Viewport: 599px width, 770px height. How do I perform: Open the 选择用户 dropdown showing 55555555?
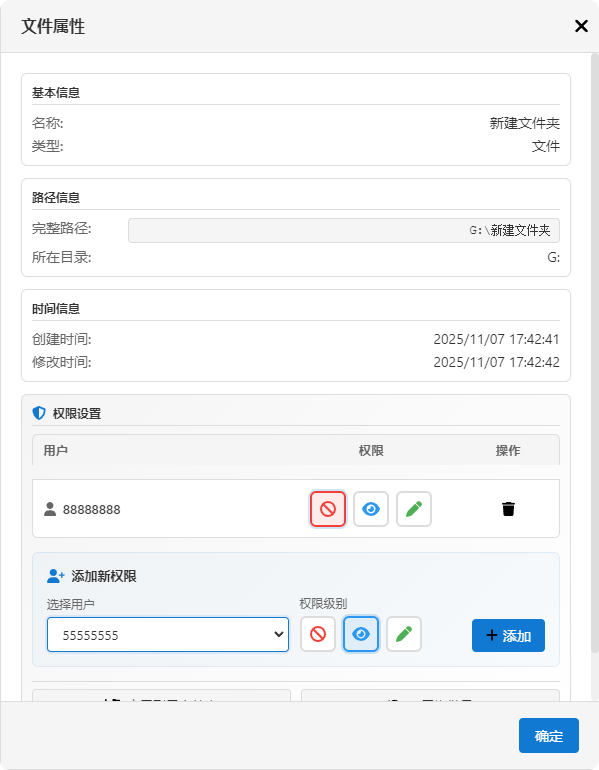(168, 634)
